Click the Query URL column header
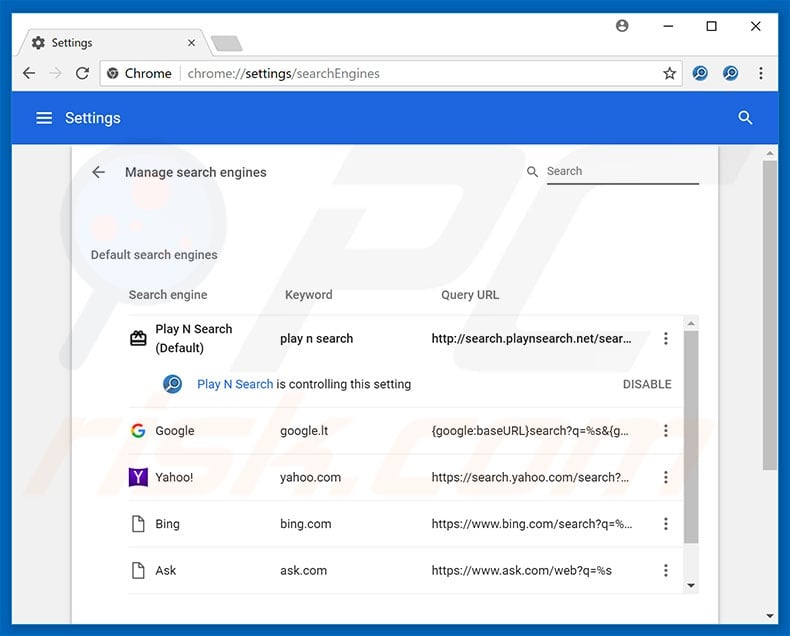 (470, 295)
